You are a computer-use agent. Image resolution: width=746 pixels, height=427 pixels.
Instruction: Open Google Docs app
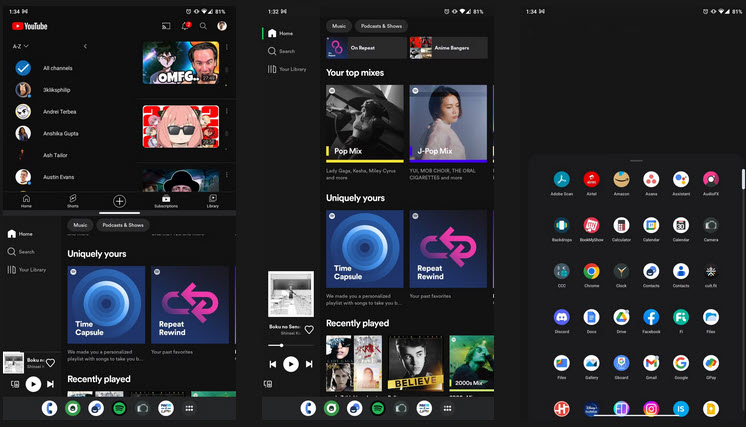click(591, 317)
